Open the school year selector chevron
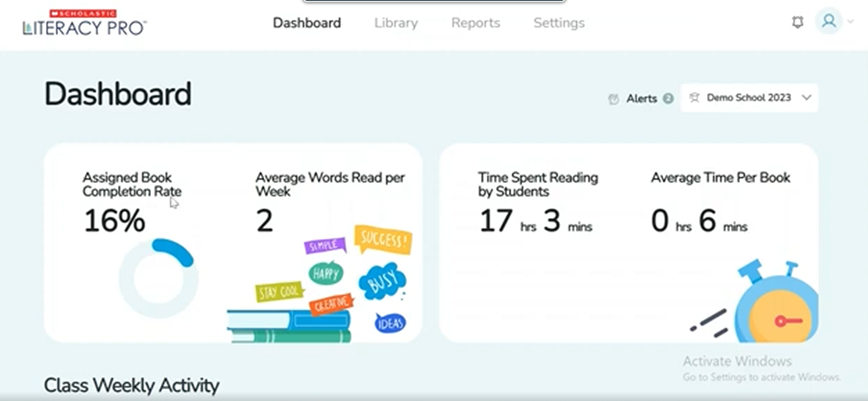The height and width of the screenshot is (401, 868). pyautogui.click(x=806, y=97)
